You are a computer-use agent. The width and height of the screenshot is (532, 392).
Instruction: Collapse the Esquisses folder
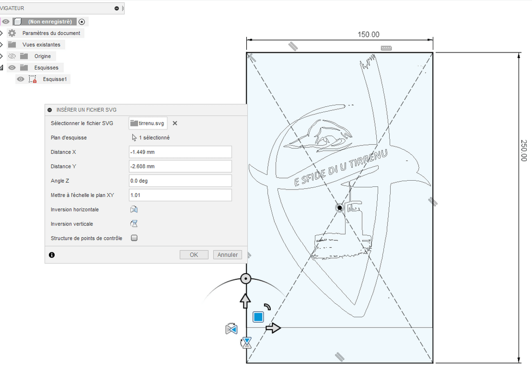(x=2, y=68)
